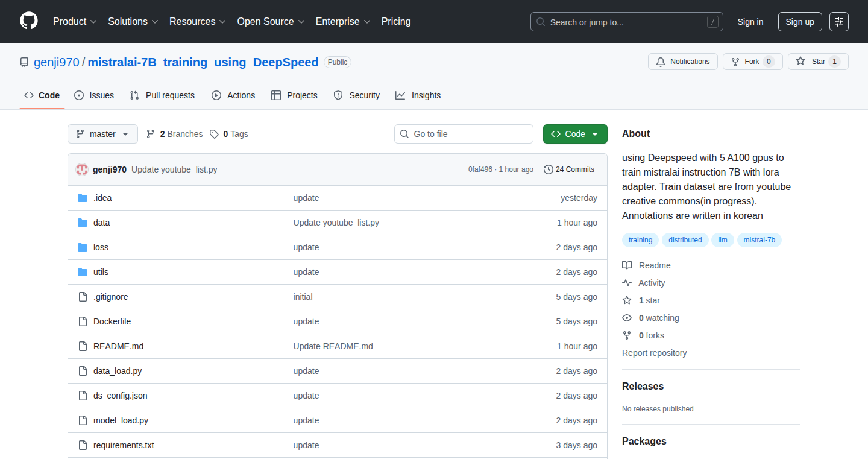Open the data folder icon

point(83,223)
